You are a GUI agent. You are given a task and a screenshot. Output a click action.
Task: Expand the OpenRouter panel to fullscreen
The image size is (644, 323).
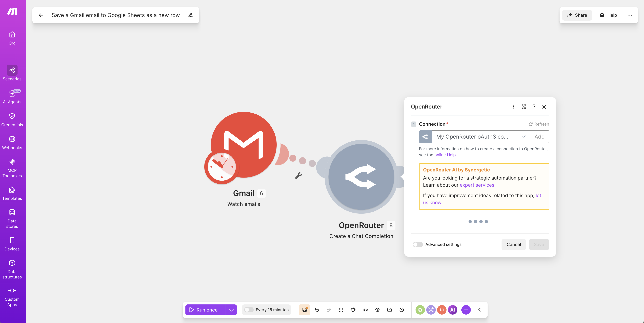(524, 107)
